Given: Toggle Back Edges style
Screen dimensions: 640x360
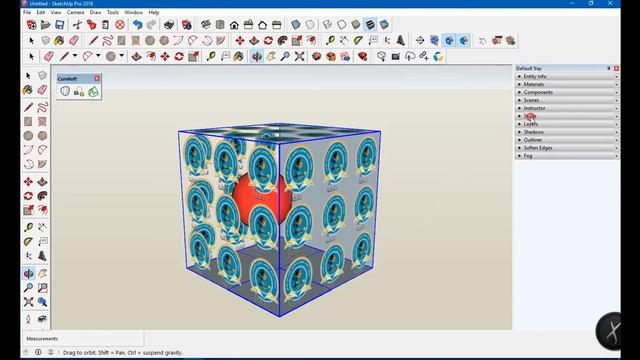Looking at the screenshot, I should [310, 25].
